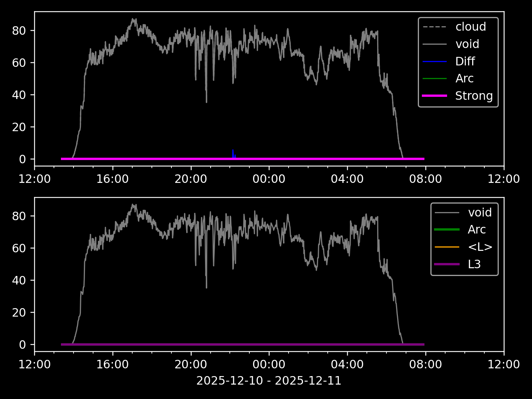This screenshot has width=532, height=399.
Task: Click the 40 y-axis label on the bottom chart
Action: tap(18, 280)
